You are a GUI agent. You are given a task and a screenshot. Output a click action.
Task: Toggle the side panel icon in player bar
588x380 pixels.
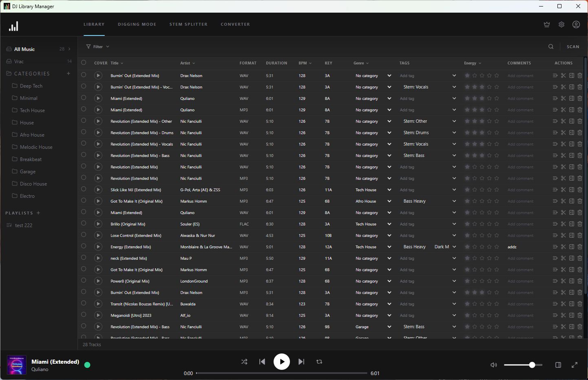point(558,365)
